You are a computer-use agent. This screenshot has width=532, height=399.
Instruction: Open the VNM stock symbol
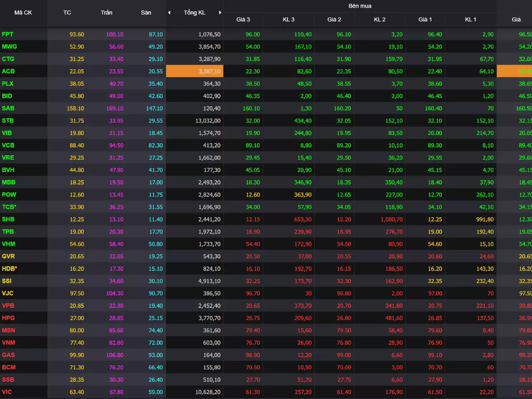point(8,342)
